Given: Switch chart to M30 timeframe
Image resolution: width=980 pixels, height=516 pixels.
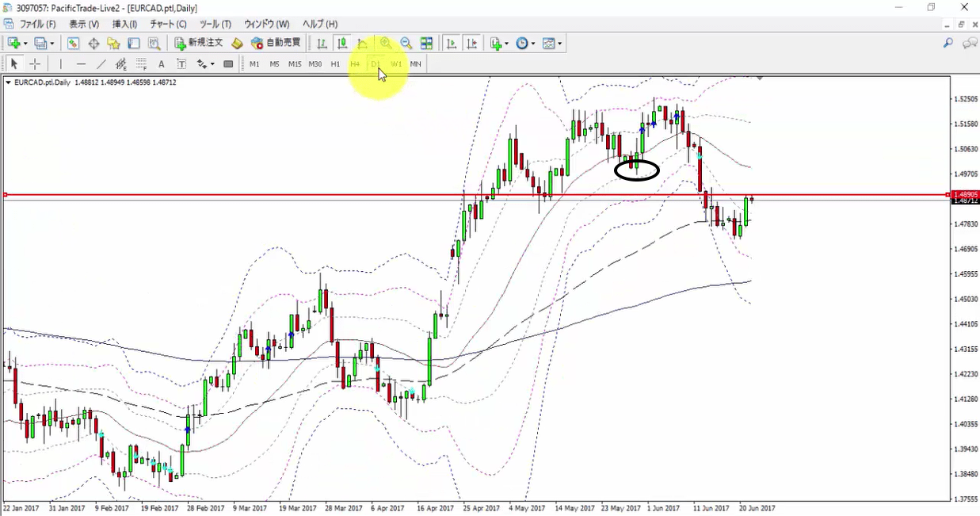Looking at the screenshot, I should pos(315,64).
